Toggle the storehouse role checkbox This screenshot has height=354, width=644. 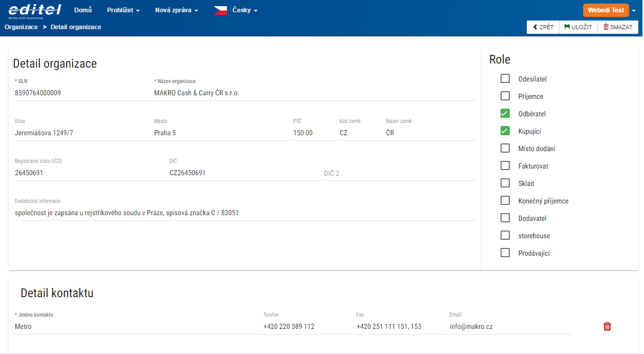pos(505,235)
